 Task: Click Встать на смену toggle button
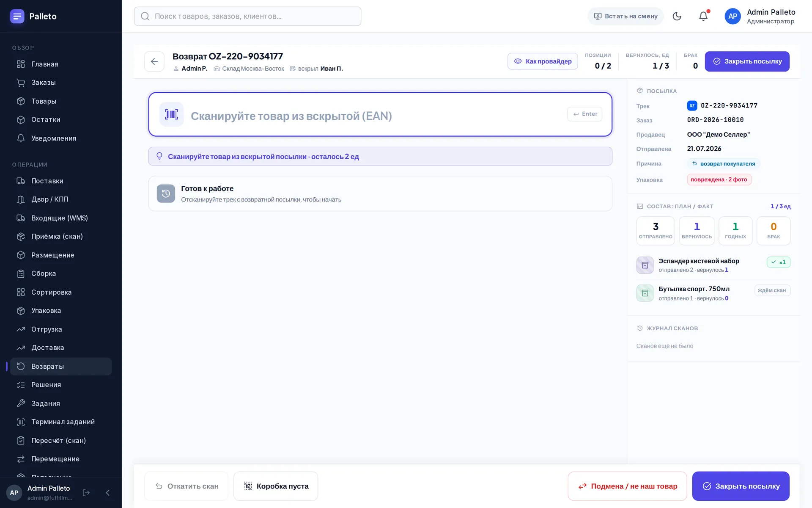pyautogui.click(x=625, y=16)
